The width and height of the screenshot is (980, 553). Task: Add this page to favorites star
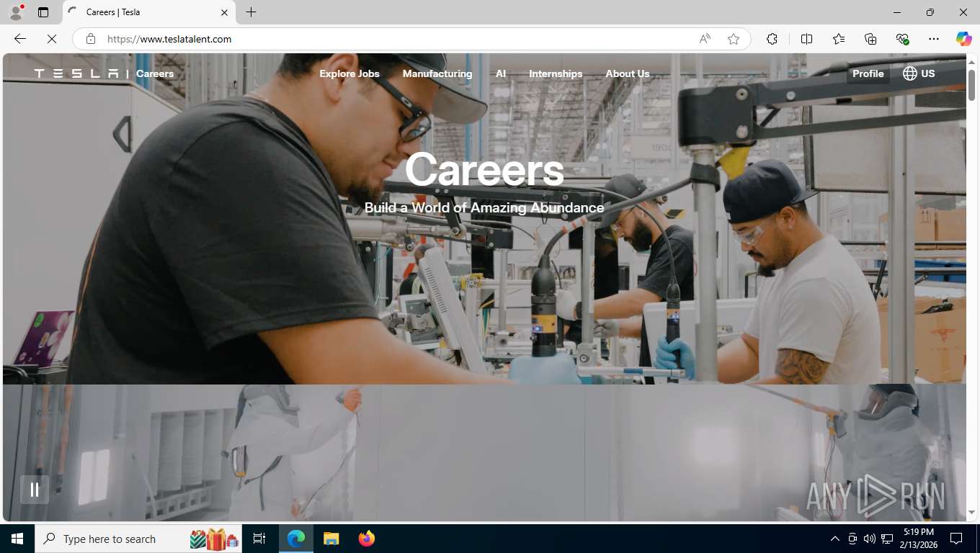(734, 39)
